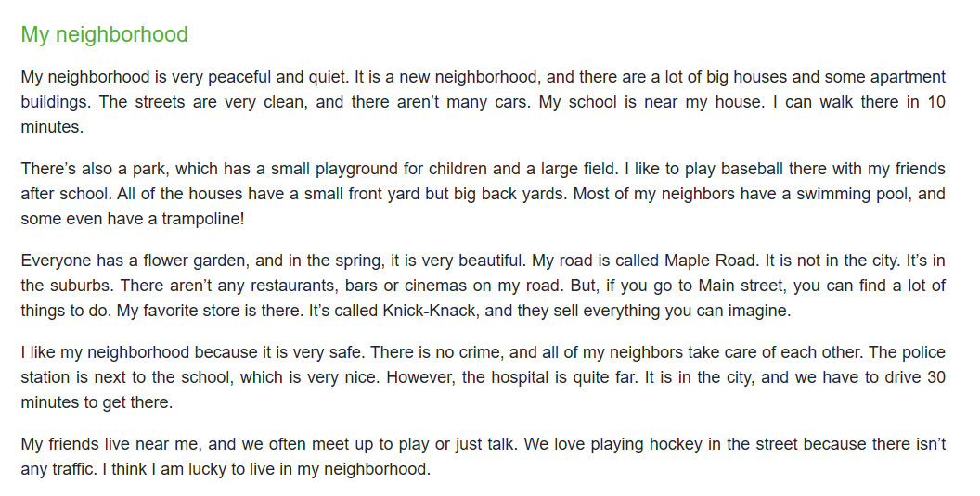Click the green "My neighborhood" heading
The image size is (980, 496).
click(x=104, y=35)
